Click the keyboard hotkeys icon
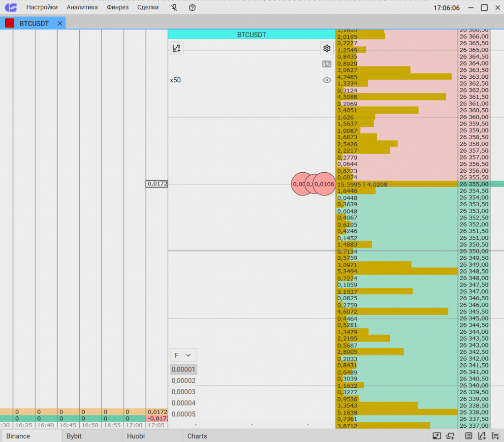The width and height of the screenshot is (504, 442). 327,64
